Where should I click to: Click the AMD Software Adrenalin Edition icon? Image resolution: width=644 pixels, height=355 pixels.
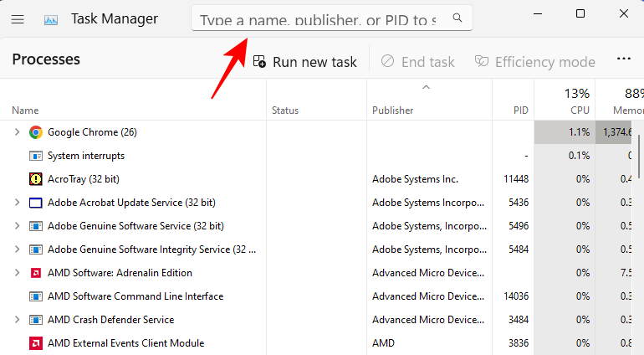[36, 273]
